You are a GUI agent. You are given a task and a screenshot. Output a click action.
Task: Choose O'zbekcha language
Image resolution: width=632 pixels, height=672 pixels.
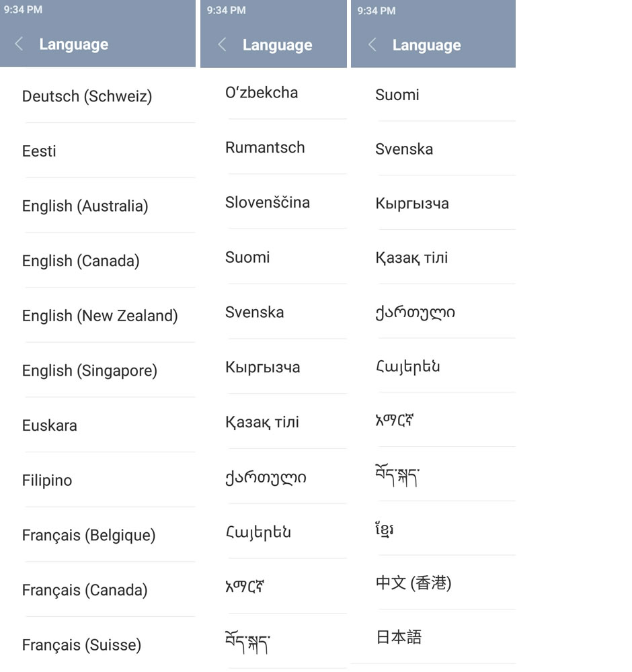262,93
